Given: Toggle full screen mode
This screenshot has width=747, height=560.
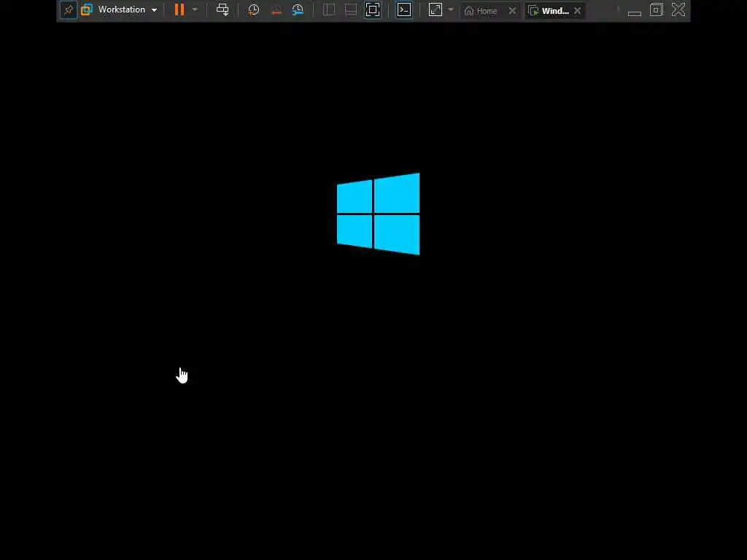Looking at the screenshot, I should tap(373, 9).
